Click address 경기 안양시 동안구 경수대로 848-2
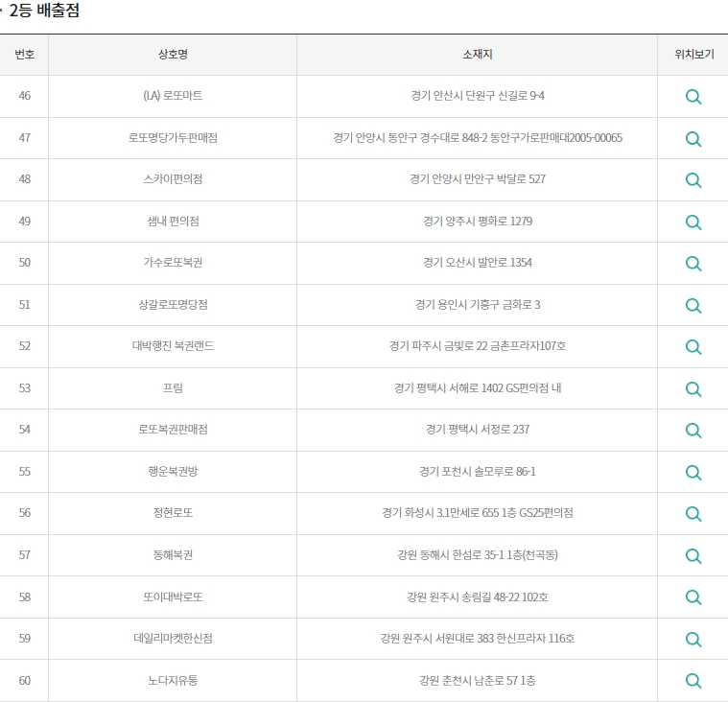 pyautogui.click(x=410, y=138)
